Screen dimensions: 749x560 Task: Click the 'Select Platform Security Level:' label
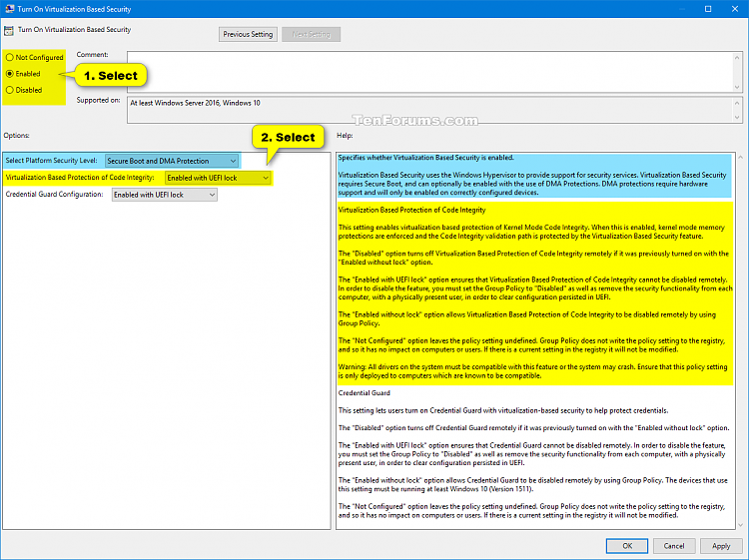coord(52,161)
